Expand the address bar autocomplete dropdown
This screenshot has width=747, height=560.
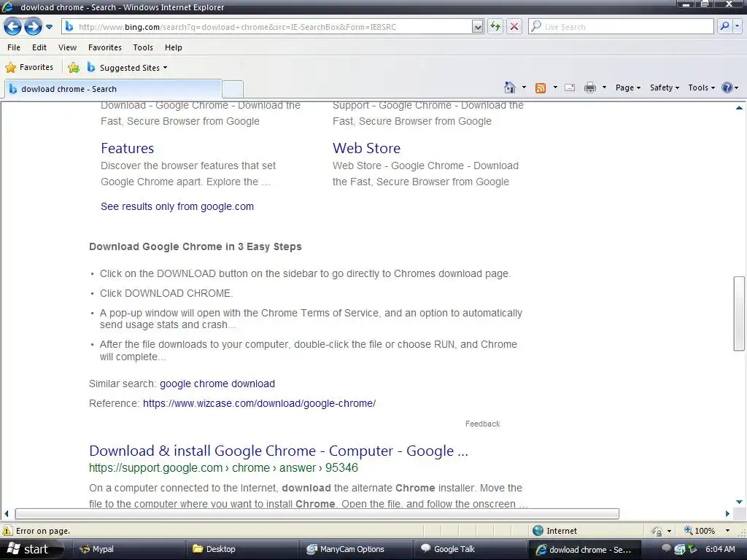(477, 27)
